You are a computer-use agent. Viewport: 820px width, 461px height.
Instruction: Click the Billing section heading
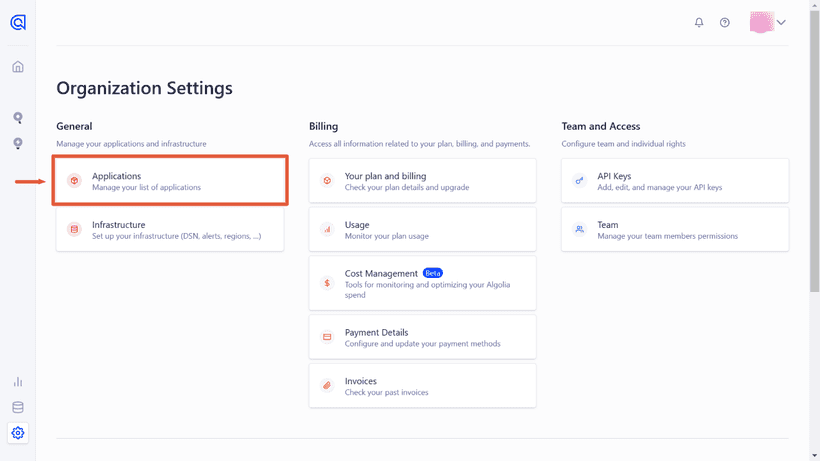(x=323, y=126)
